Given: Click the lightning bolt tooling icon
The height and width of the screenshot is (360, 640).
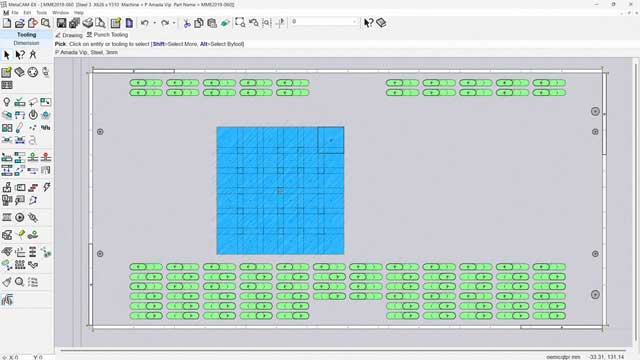Looking at the screenshot, I should pyautogui.click(x=47, y=187).
